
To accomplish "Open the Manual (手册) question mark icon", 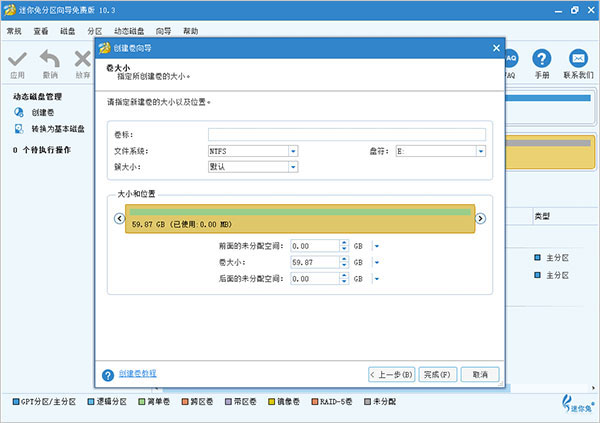I will pyautogui.click(x=541, y=59).
